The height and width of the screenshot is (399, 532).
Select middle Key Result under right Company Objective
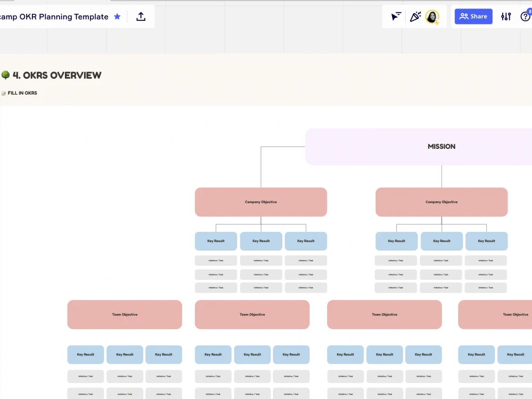pyautogui.click(x=442, y=241)
